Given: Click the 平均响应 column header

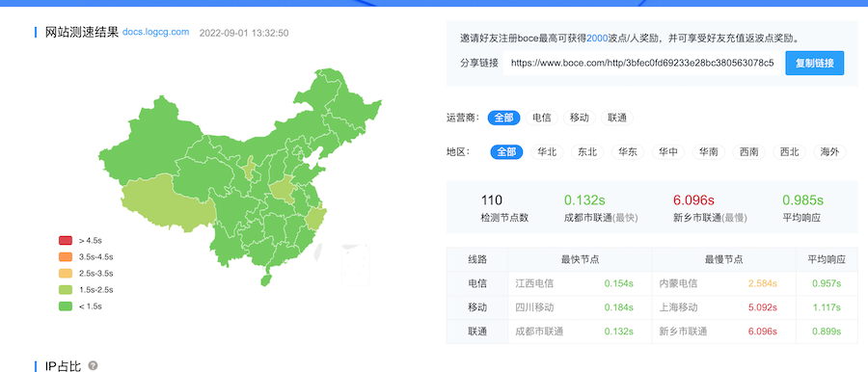Looking at the screenshot, I should (x=827, y=259).
